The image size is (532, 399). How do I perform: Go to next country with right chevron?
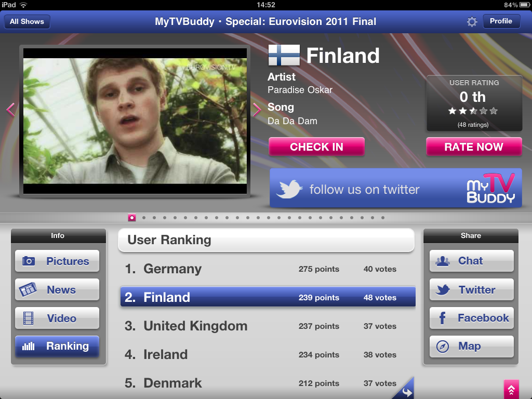click(x=257, y=110)
